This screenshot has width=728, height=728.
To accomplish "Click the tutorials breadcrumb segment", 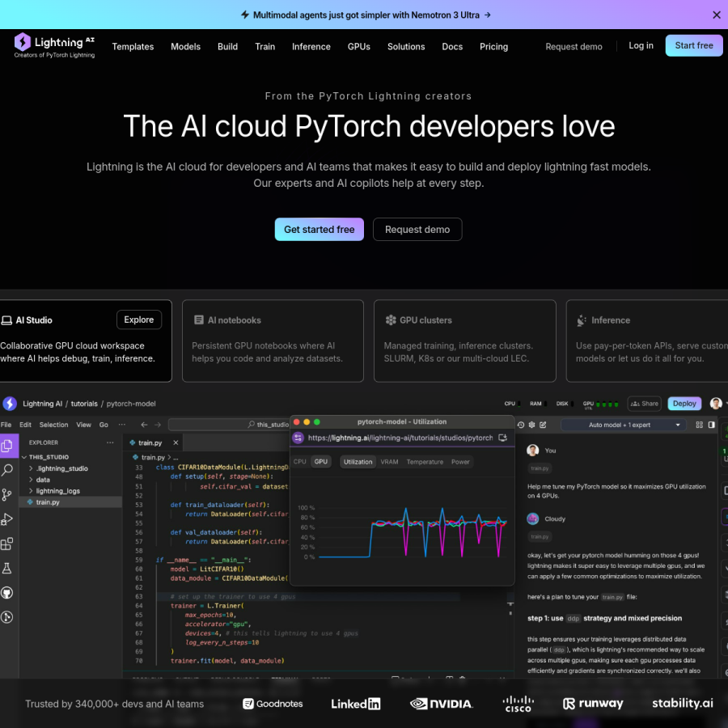I will click(84, 404).
